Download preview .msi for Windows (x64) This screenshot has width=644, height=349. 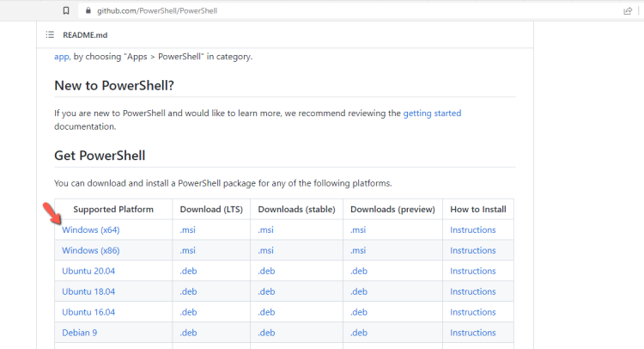coord(358,230)
